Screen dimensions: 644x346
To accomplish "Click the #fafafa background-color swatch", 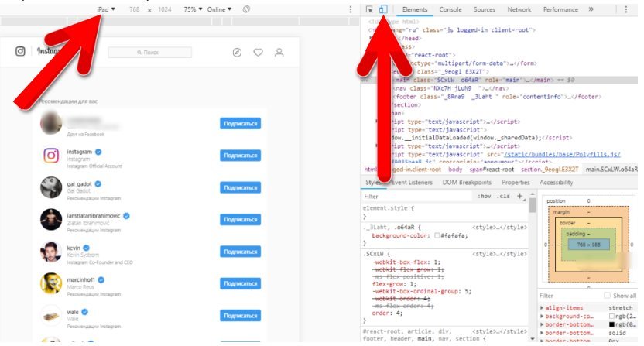I will [x=437, y=235].
